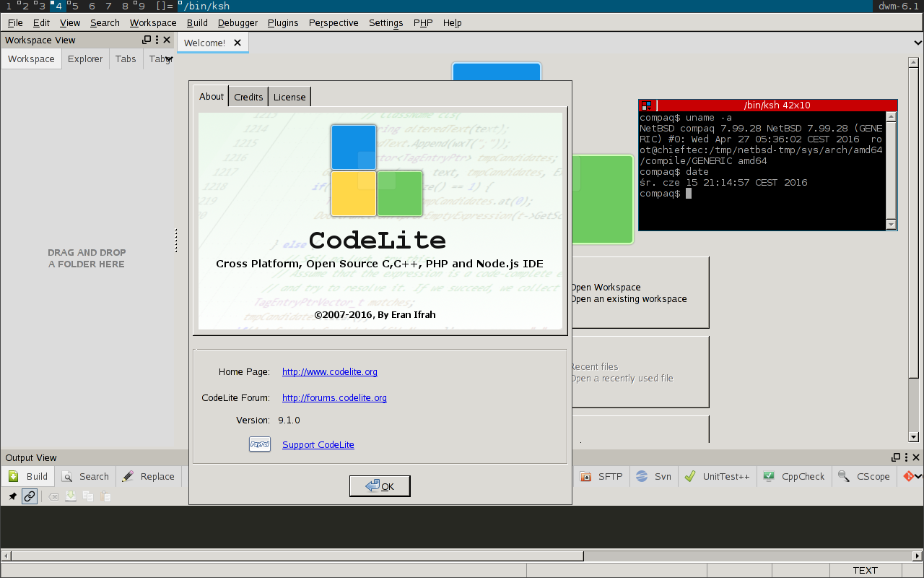Detach the Workspace View pane

[147, 40]
